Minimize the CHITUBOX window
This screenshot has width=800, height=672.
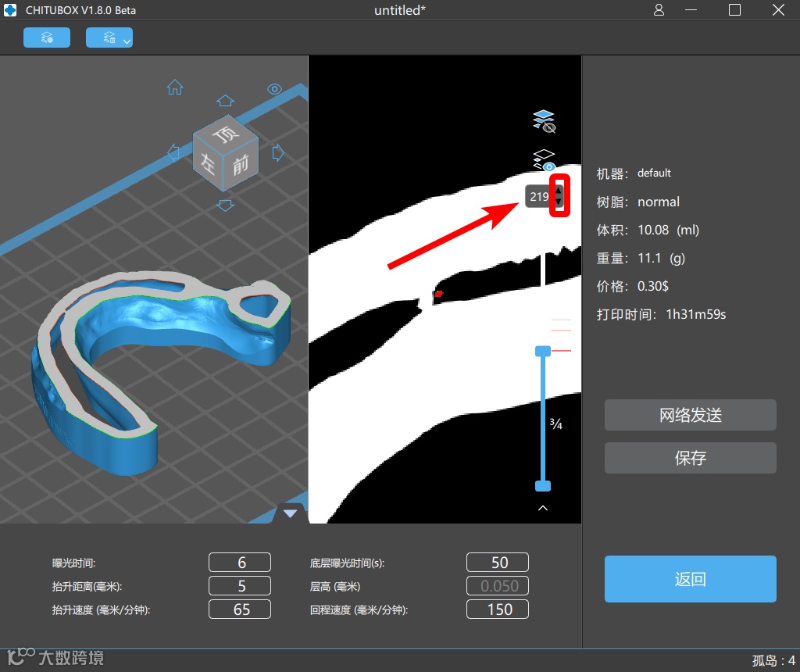pyautogui.click(x=691, y=10)
